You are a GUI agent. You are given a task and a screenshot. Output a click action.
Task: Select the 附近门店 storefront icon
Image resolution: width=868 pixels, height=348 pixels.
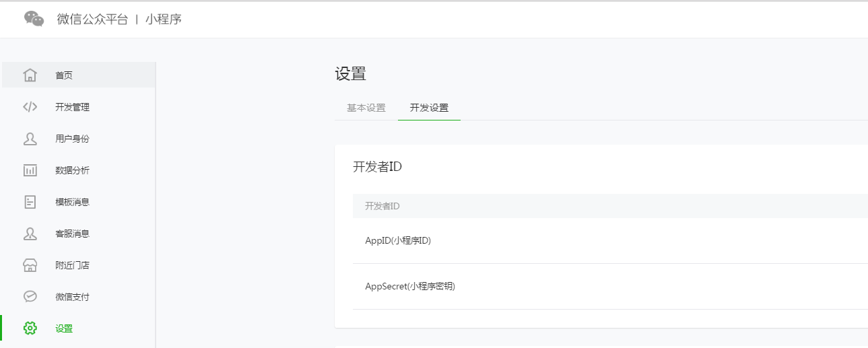tap(30, 265)
